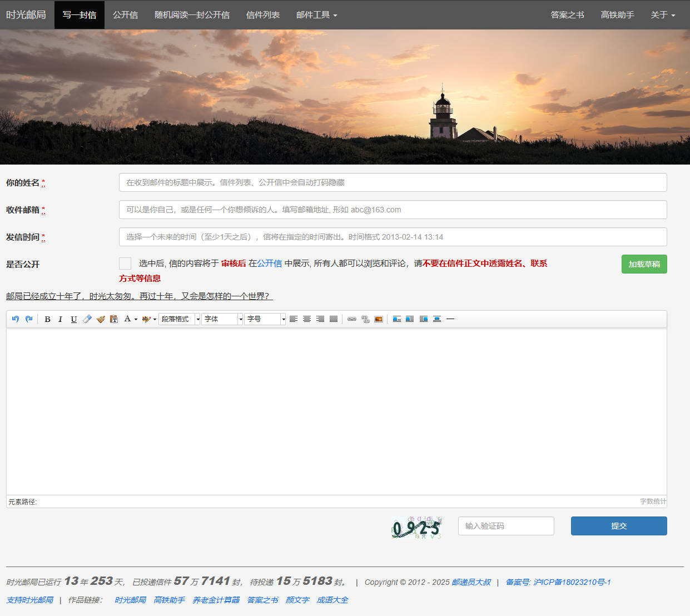Toggle italic formatting in the editor
This screenshot has width=690, height=616.
tap(60, 319)
